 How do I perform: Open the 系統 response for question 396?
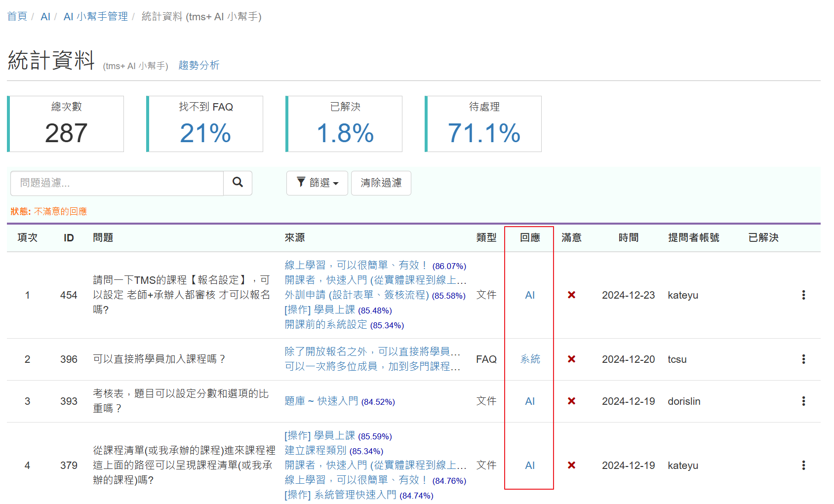[530, 359]
